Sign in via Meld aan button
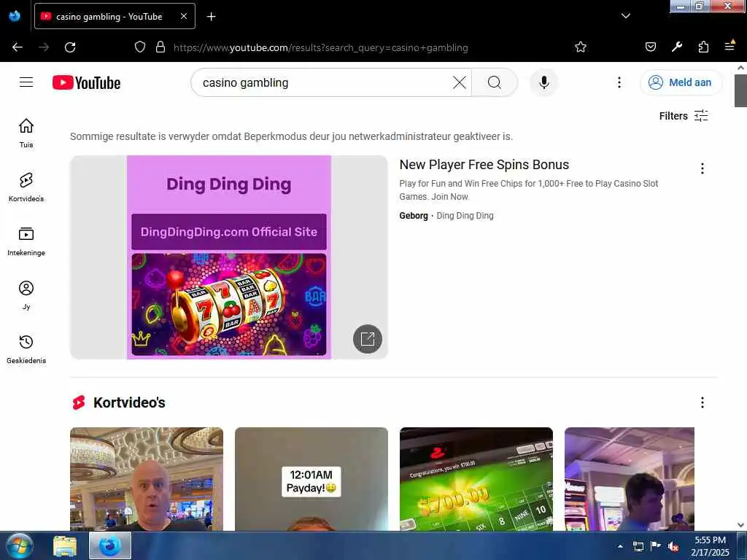Screen dimensions: 747x560 (x=681, y=82)
